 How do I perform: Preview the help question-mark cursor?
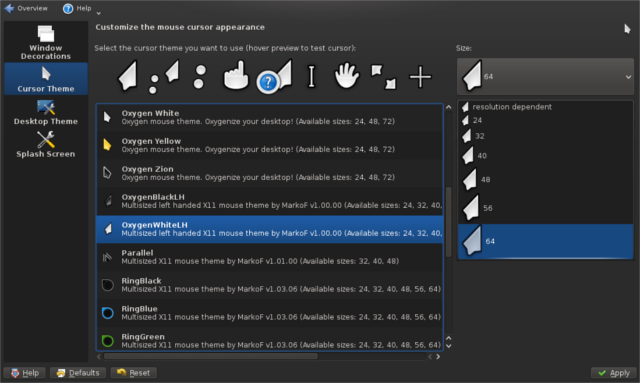click(x=275, y=77)
